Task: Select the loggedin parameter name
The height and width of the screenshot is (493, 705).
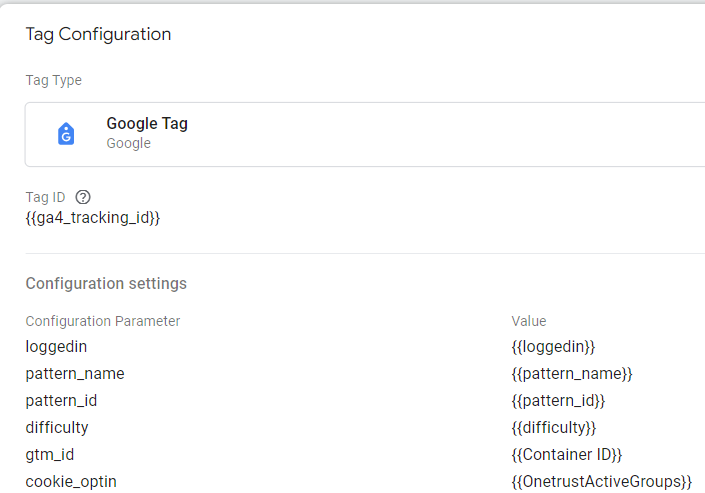Action: click(56, 346)
